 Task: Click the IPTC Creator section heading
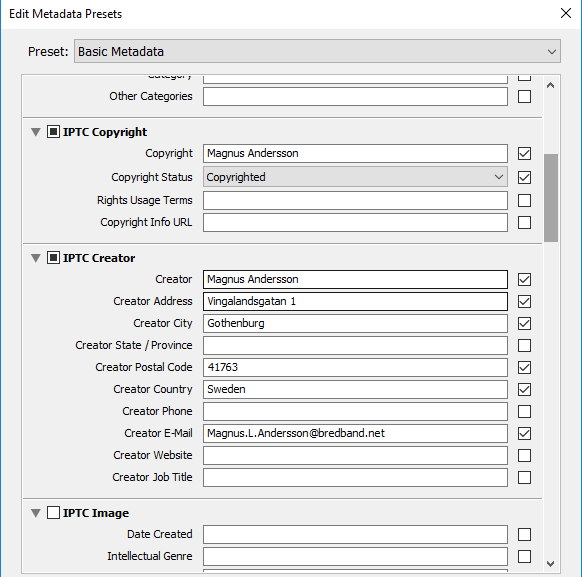pos(99,258)
